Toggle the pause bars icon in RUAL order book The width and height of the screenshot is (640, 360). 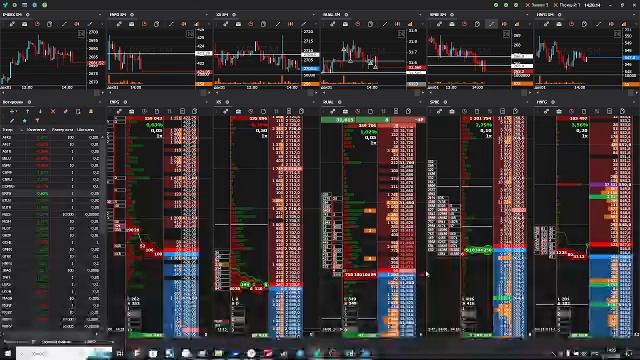[x=383, y=111]
